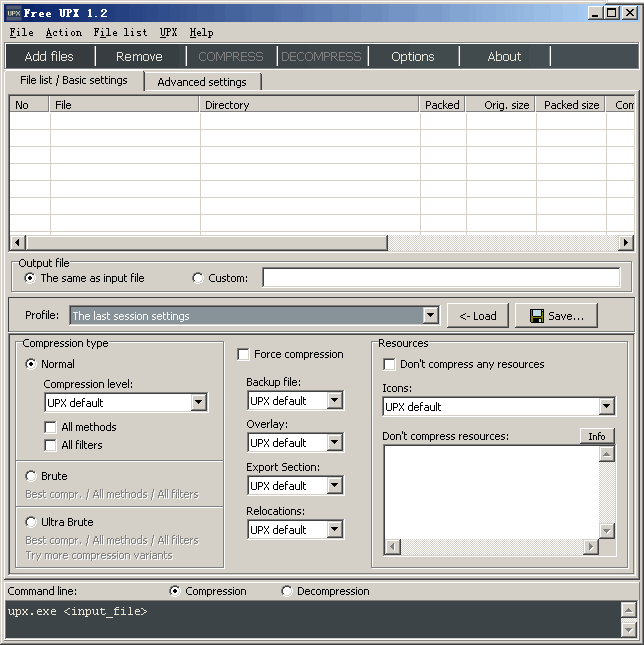
Task: Expand the Icons dropdown in Resources
Action: (x=606, y=407)
